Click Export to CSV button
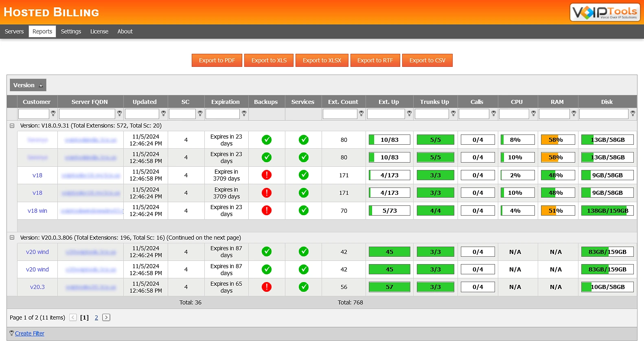644x355 pixels. point(427,60)
